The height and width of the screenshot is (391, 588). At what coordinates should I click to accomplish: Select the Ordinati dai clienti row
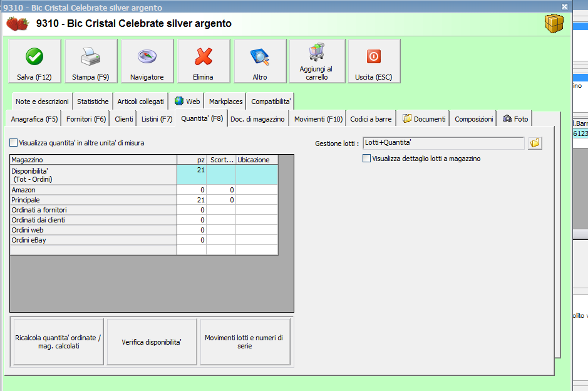click(144, 220)
